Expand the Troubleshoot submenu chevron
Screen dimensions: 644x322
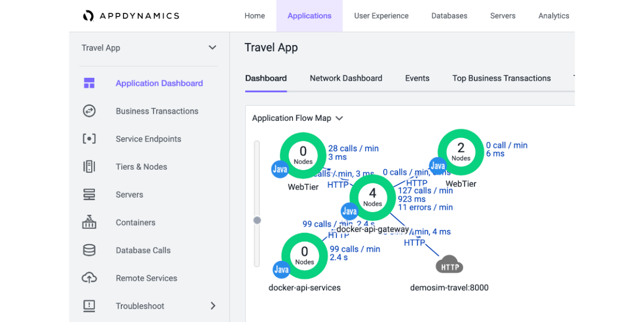[x=213, y=306]
